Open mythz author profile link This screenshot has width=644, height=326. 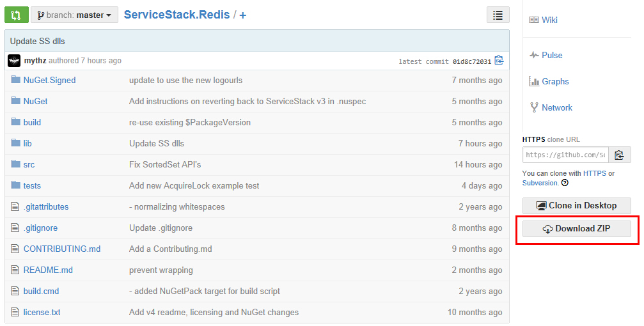(35, 61)
